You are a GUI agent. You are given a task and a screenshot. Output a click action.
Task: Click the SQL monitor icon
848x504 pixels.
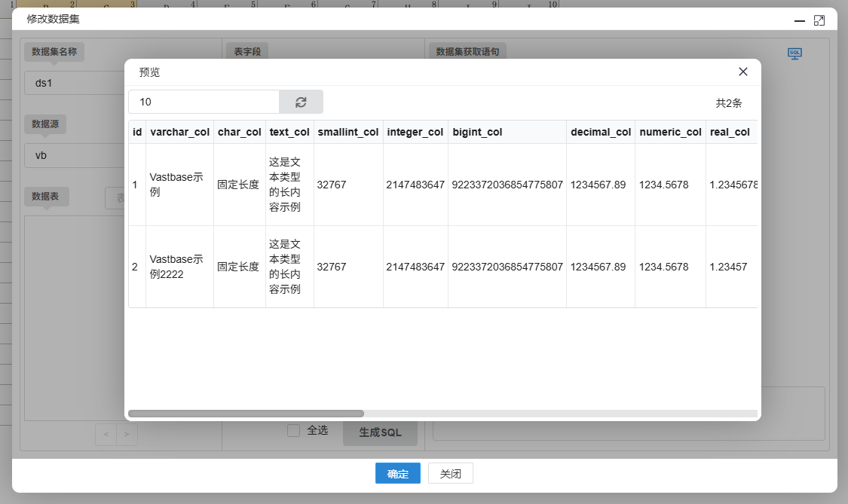794,53
